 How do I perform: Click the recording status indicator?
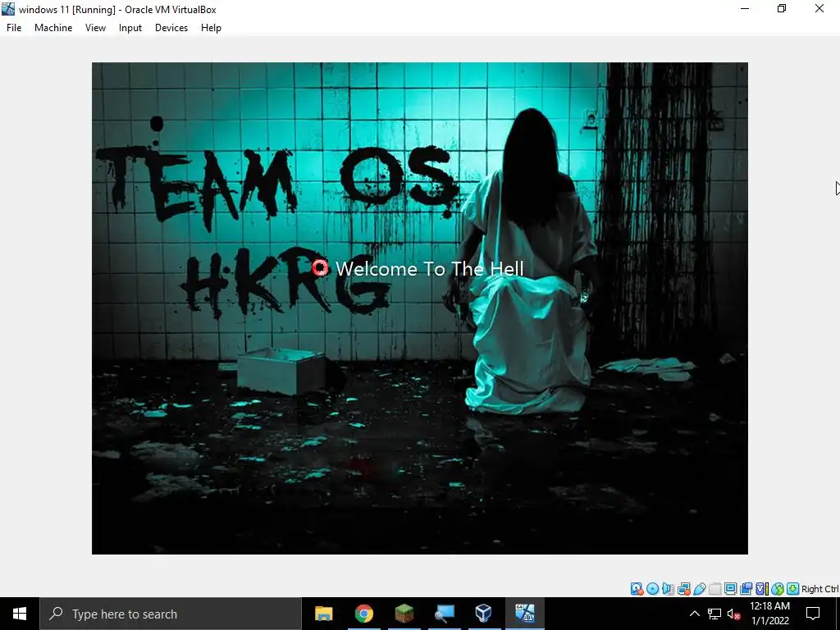point(746,589)
